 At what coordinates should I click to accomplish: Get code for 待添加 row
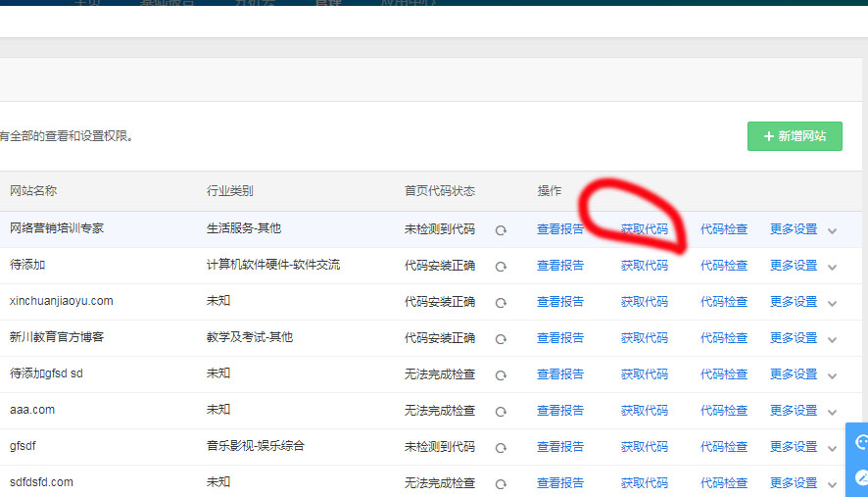[x=645, y=266]
